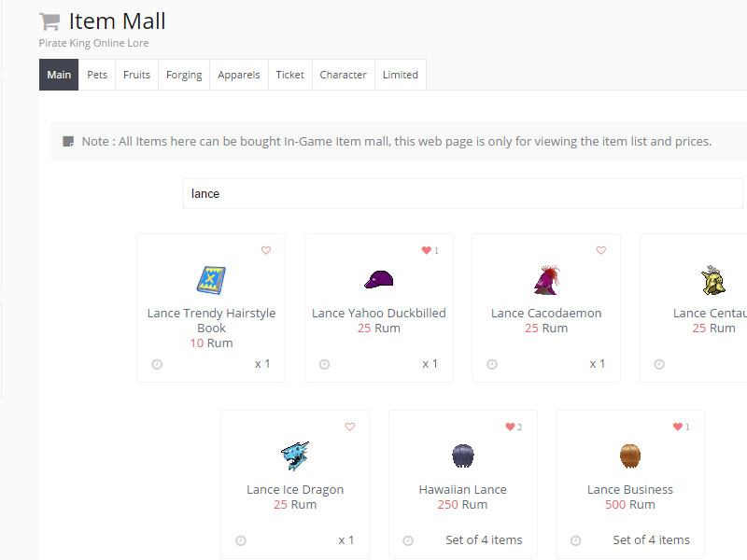Open the Lance Business title

(x=629, y=489)
